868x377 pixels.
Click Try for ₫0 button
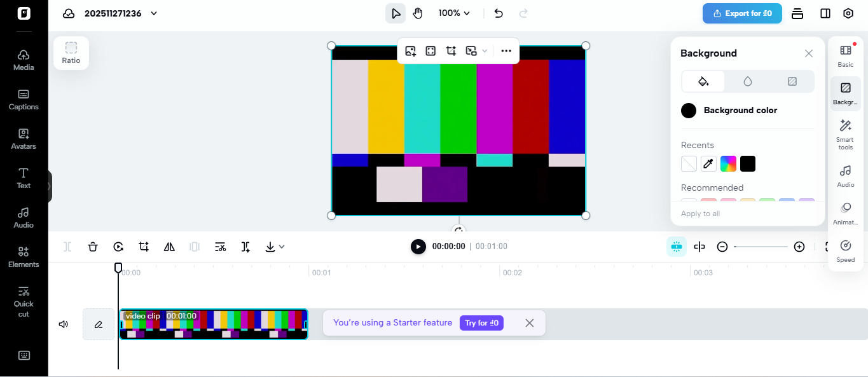pos(481,323)
